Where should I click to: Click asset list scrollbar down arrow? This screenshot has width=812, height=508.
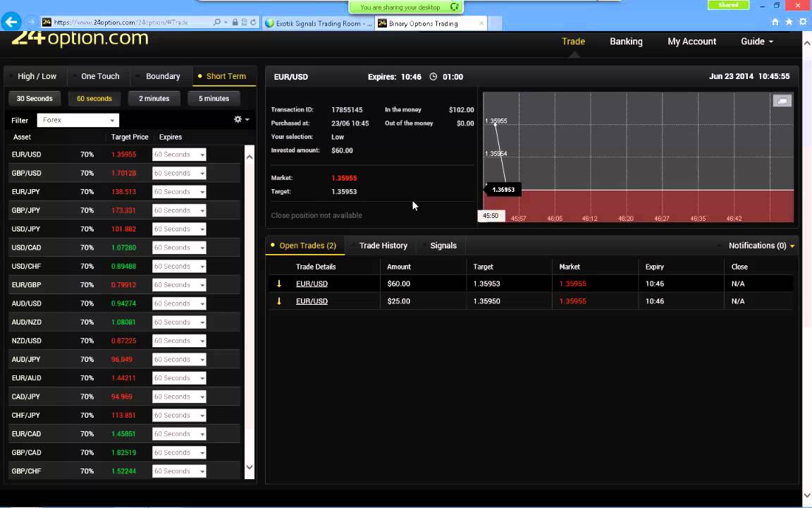point(249,467)
